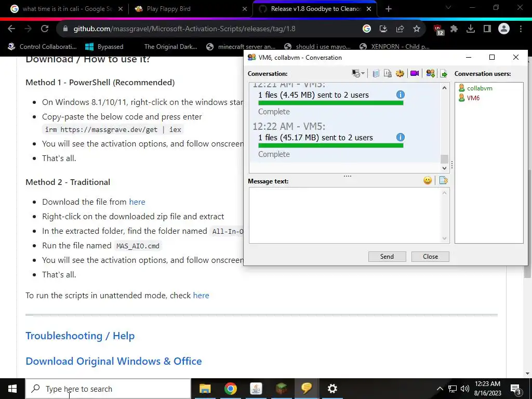Show hidden system tray icons
Viewport: 532px width, 399px height.
pyautogui.click(x=440, y=389)
